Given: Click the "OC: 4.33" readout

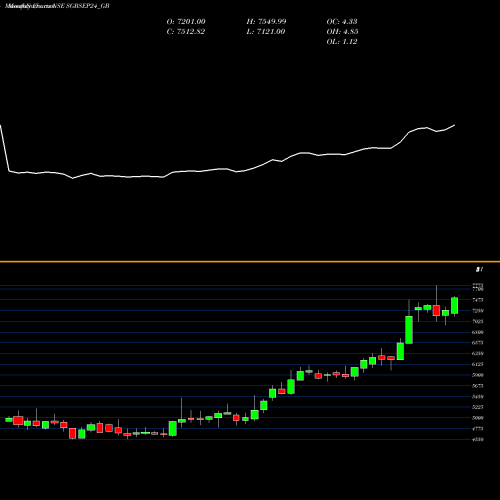Looking at the screenshot, I should click(x=342, y=22).
